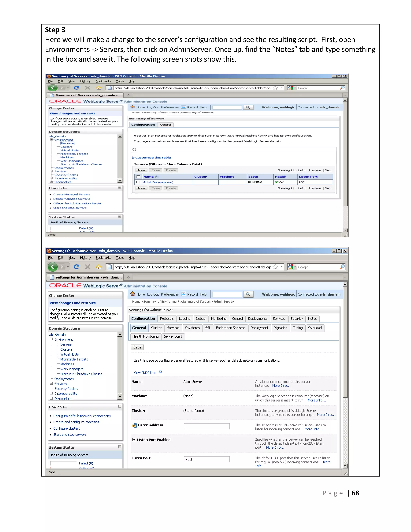
Task: Click search magnifier in Summary of Servers Google box
Action: (x=342, y=88)
